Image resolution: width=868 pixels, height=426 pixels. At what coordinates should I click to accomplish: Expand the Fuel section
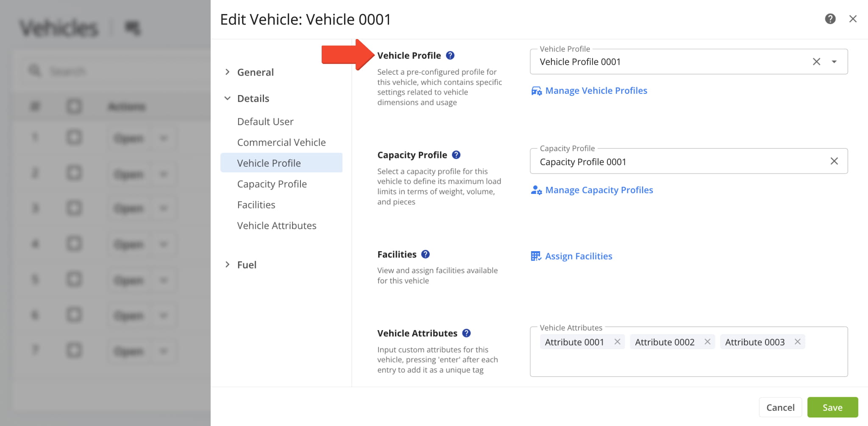tap(228, 265)
